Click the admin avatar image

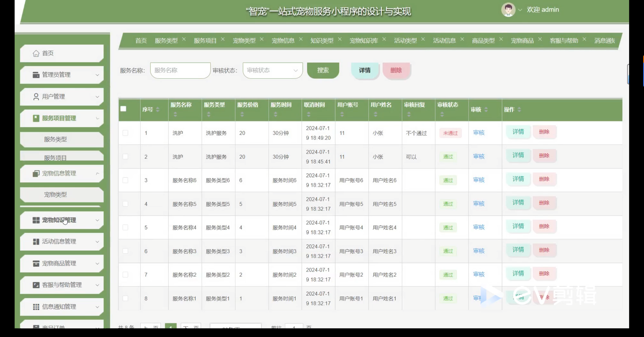508,10
